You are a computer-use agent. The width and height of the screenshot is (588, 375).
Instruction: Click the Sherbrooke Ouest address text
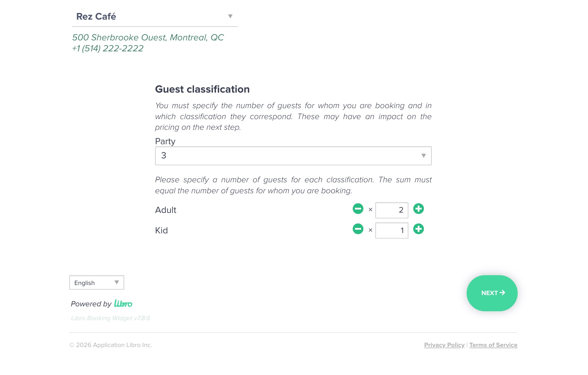coord(148,37)
